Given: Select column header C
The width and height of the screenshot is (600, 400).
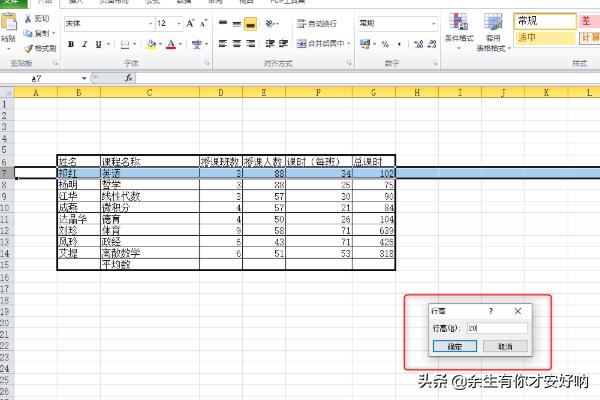Looking at the screenshot, I should [x=150, y=92].
